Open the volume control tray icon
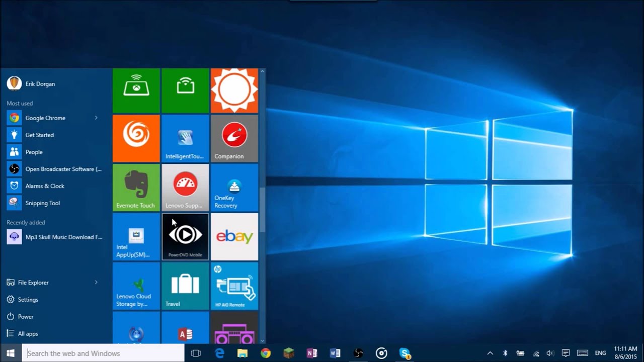Screen dimensions: 644x362 point(550,353)
